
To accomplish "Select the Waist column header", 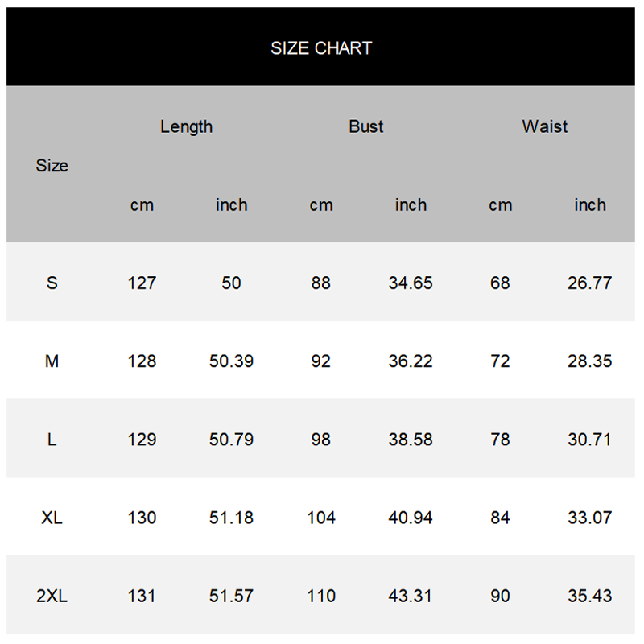I will [x=545, y=126].
